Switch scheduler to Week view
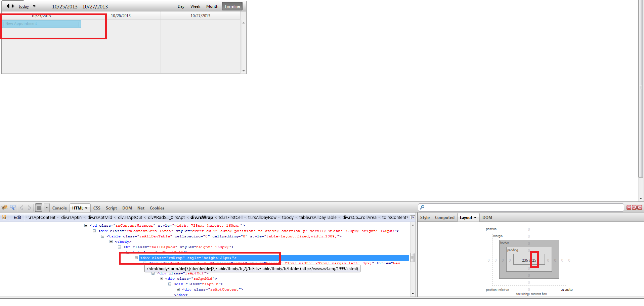Viewport: 644px width, 306px height. 195,6
